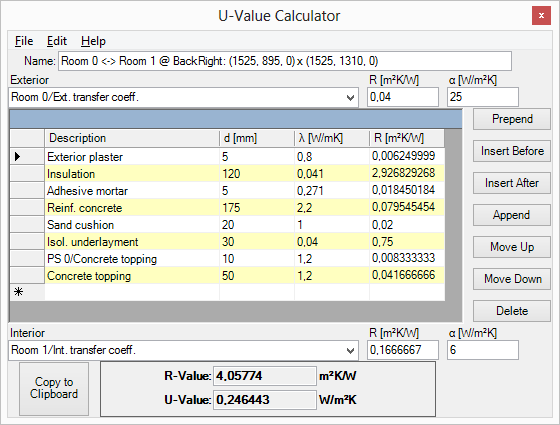Close the U-Value Calculator window
The image size is (560, 425).
coord(541,16)
